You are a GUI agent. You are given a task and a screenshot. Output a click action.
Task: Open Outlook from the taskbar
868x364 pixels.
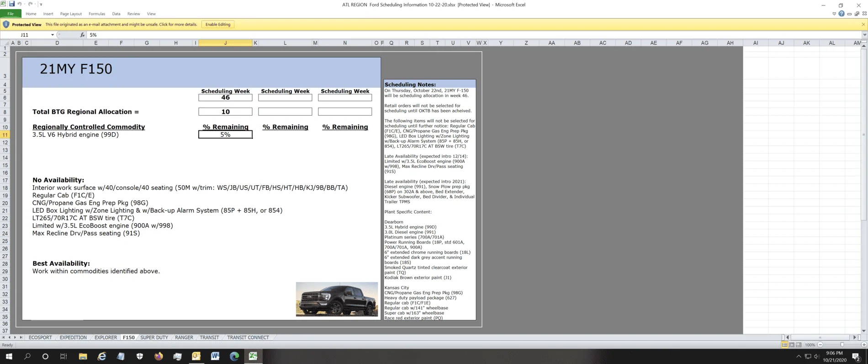196,356
